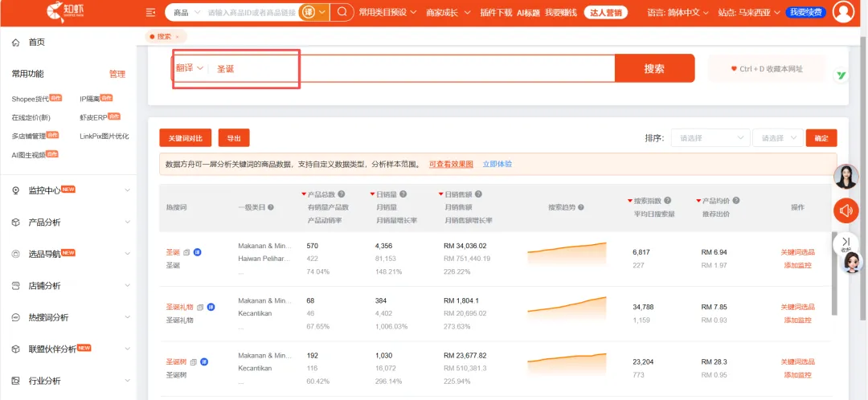Click blue translate icon beside 圣诞礼物
Screen dimensions: 868x400
[x=211, y=307]
